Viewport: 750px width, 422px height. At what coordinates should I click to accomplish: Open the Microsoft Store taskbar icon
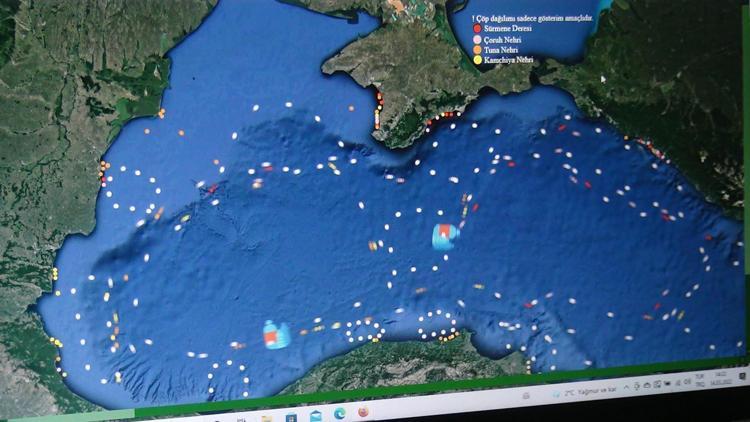pyautogui.click(x=291, y=417)
